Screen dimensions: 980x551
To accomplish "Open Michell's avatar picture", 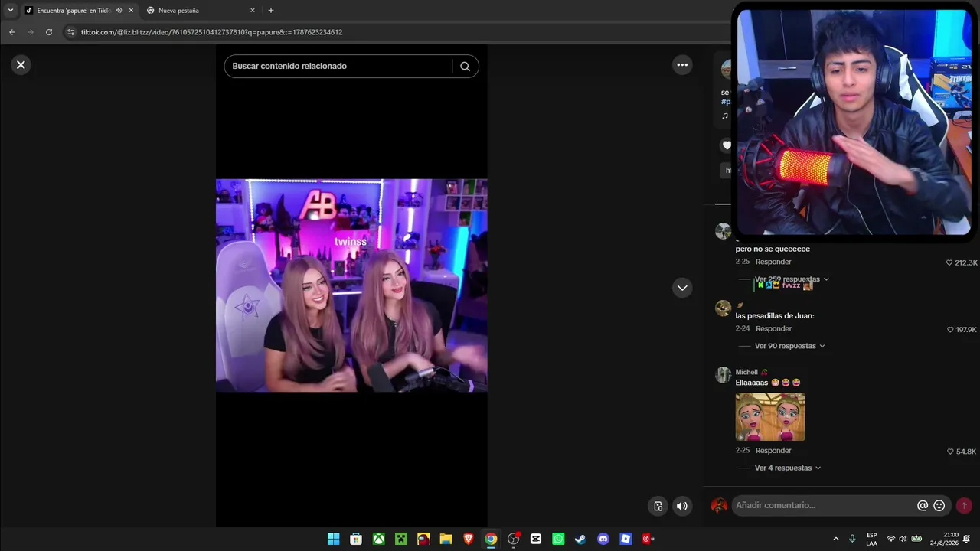I will pos(724,375).
